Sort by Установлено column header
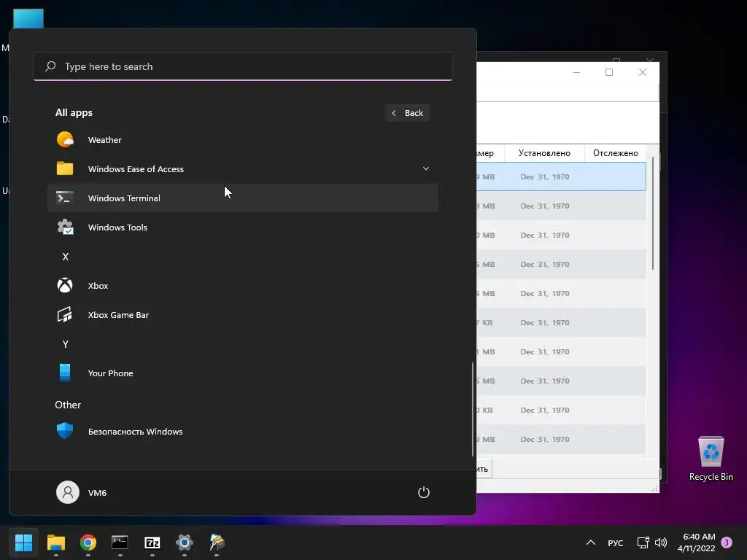Screen dimensions: 747x560 544,153
